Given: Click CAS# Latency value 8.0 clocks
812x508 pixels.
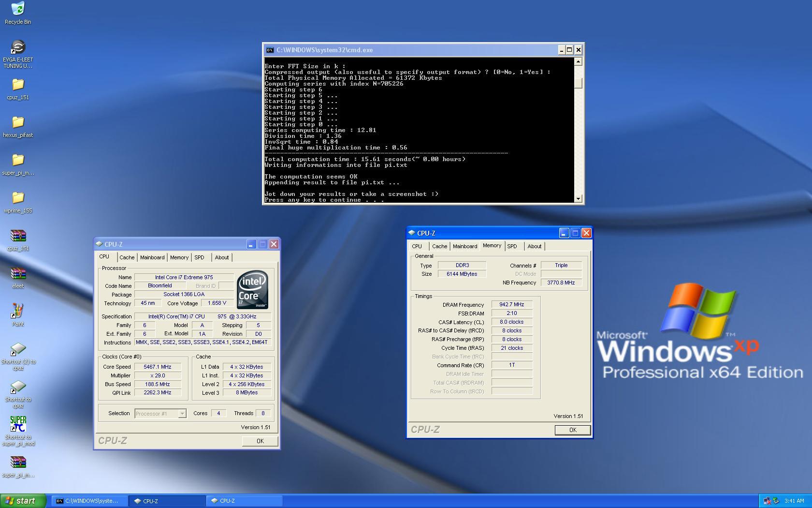Looking at the screenshot, I should pos(512,322).
